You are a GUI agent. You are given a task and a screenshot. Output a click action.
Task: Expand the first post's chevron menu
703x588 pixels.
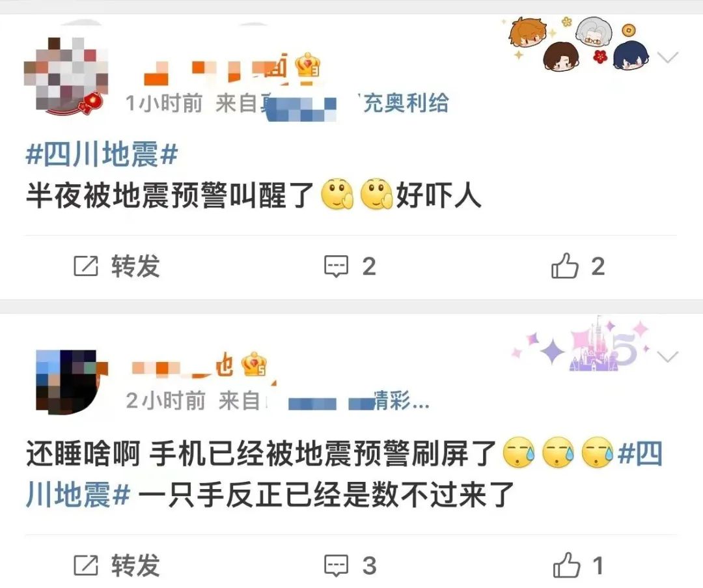[667, 57]
